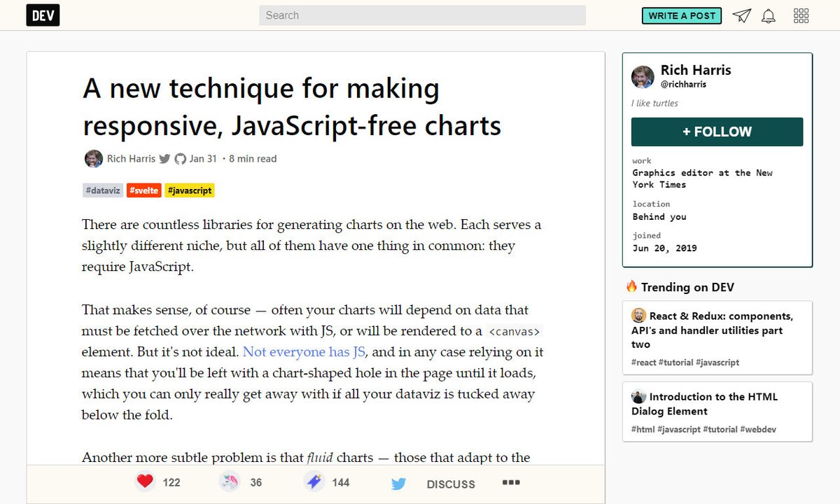This screenshot has width=840, height=504.
Task: Select the #react tag in trending
Action: (643, 363)
